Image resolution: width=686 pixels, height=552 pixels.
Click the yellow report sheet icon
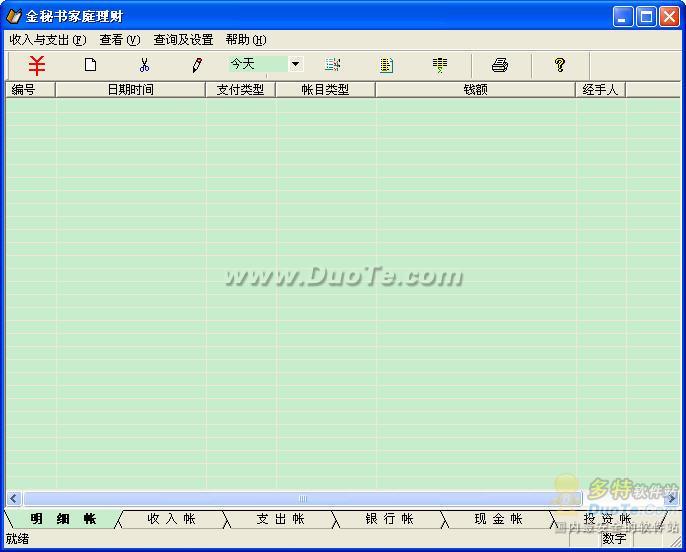pyautogui.click(x=387, y=65)
